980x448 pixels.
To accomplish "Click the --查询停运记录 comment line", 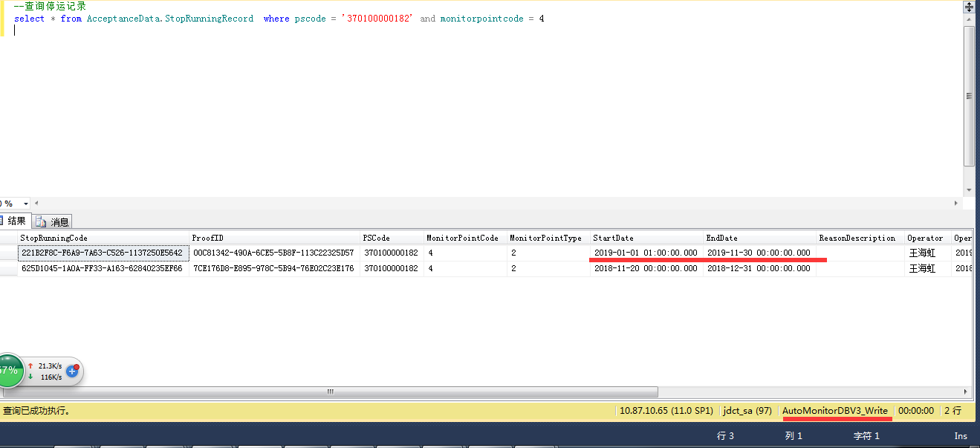I will pyautogui.click(x=50, y=7).
